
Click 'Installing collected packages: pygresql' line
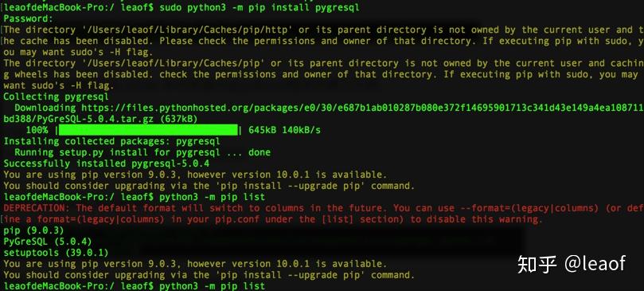[111, 141]
